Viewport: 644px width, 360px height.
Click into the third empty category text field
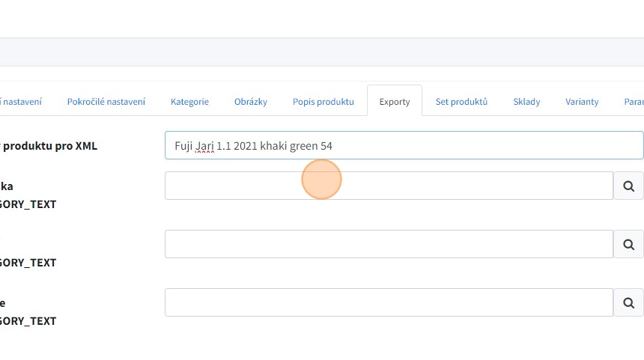(389, 302)
